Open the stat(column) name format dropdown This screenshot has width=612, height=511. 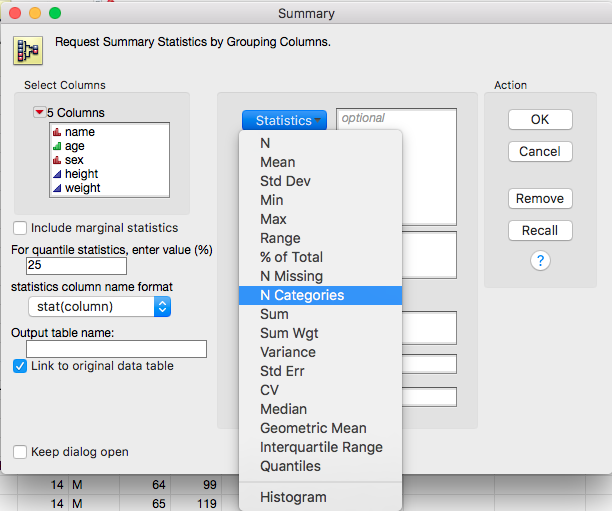coord(99,307)
